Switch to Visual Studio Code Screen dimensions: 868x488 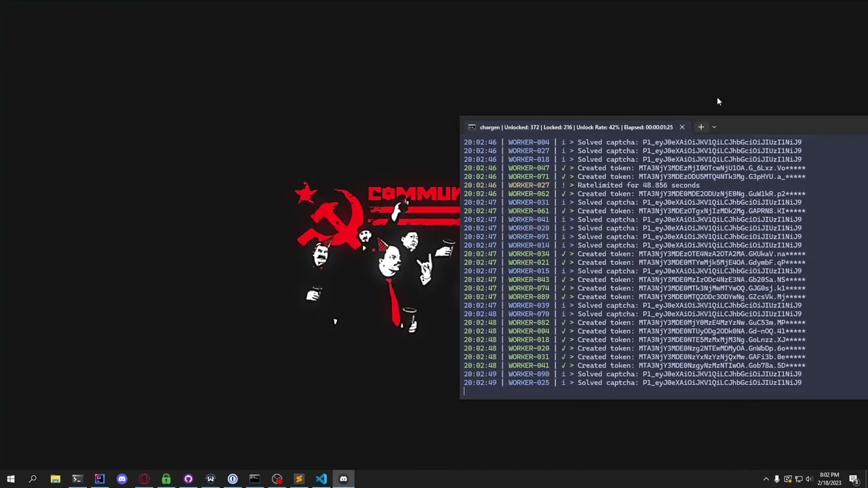(321, 479)
